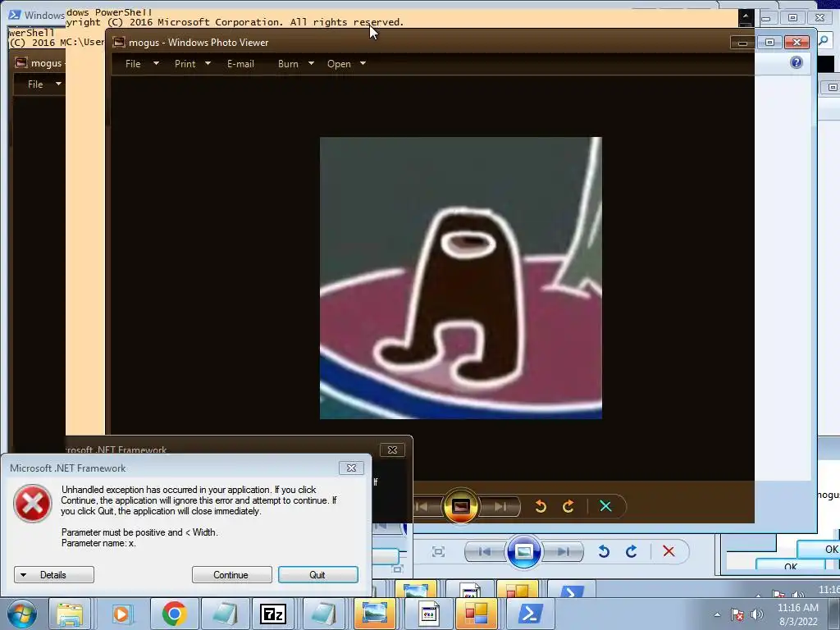Click the 'Parameter name: x.' error text
This screenshot has width=840, height=630.
pos(98,543)
